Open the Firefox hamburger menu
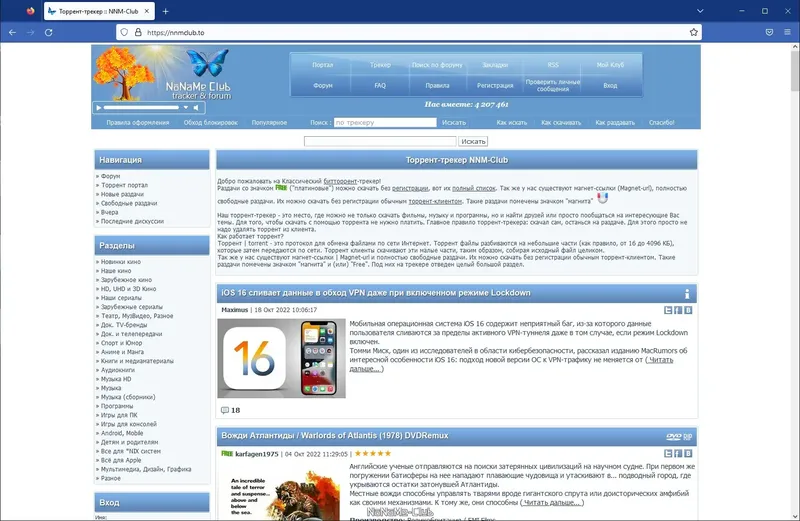 pyautogui.click(x=787, y=32)
